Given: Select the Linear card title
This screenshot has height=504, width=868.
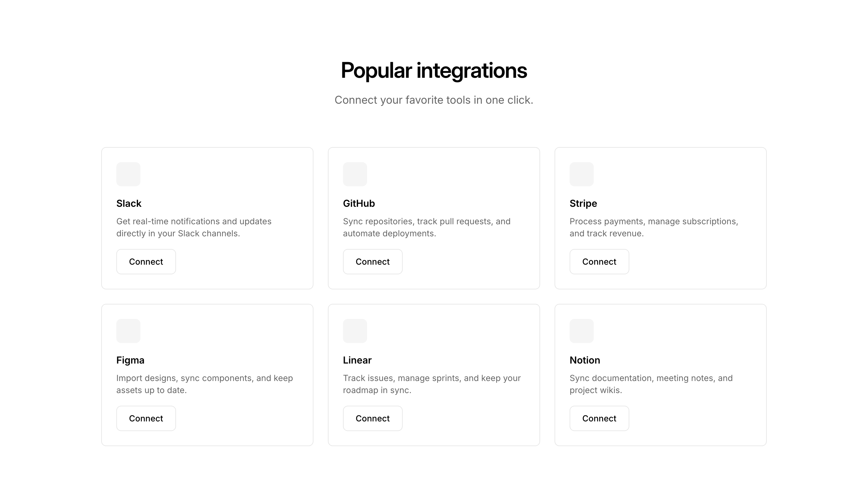Looking at the screenshot, I should [x=357, y=360].
